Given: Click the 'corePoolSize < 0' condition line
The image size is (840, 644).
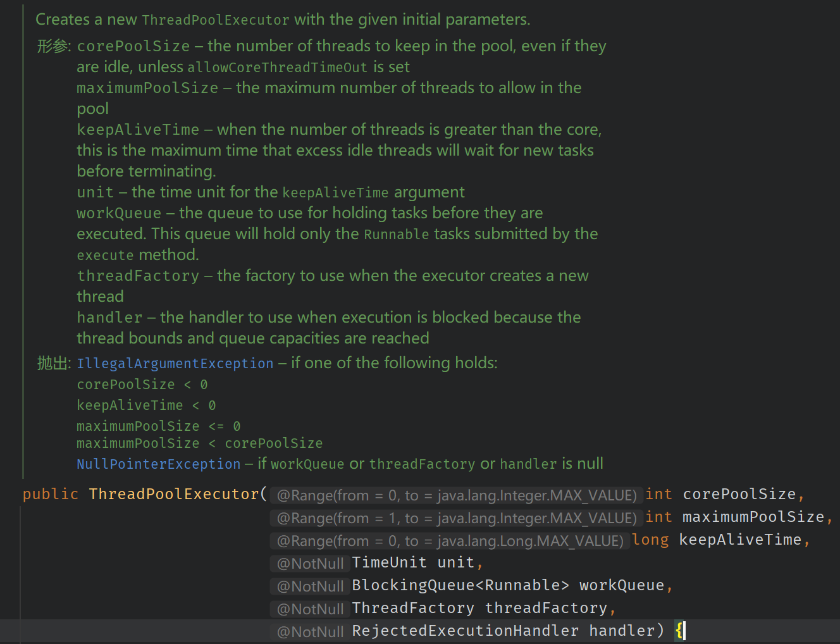Looking at the screenshot, I should (142, 385).
